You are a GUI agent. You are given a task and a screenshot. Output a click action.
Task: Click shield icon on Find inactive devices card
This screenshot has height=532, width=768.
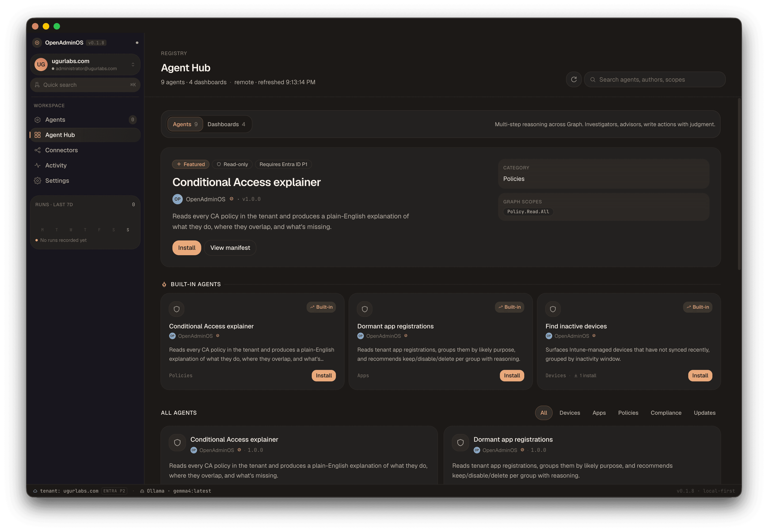tap(553, 309)
